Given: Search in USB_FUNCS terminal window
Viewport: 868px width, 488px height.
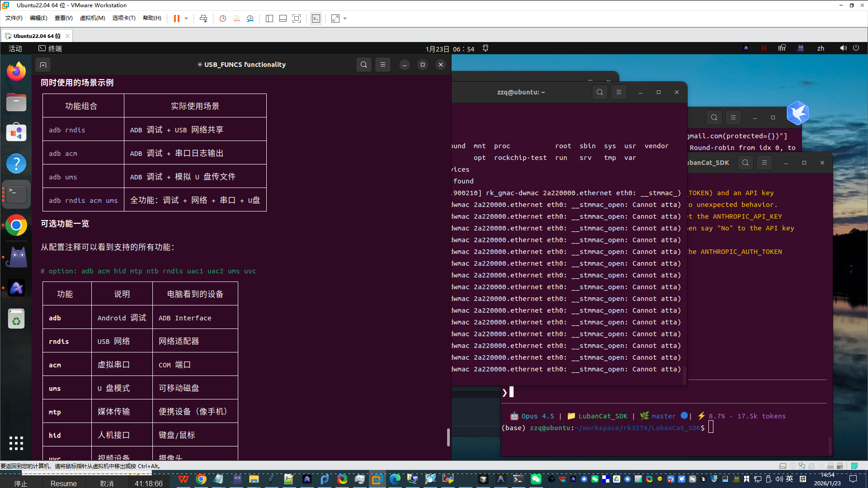Looking at the screenshot, I should [x=363, y=65].
